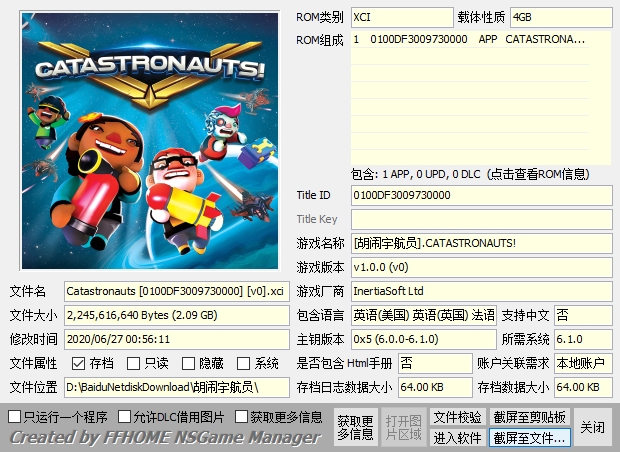Screen dimensions: 620x452
Task: Enable the 系统 (system) attribute checkbox
Action: 243,364
